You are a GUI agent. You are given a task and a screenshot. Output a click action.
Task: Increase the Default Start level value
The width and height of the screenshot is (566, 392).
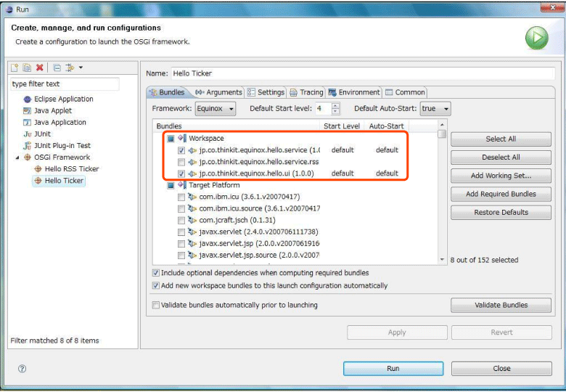[335, 106]
